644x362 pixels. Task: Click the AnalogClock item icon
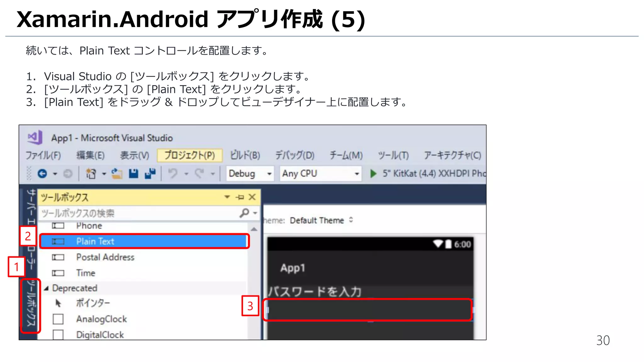click(58, 319)
